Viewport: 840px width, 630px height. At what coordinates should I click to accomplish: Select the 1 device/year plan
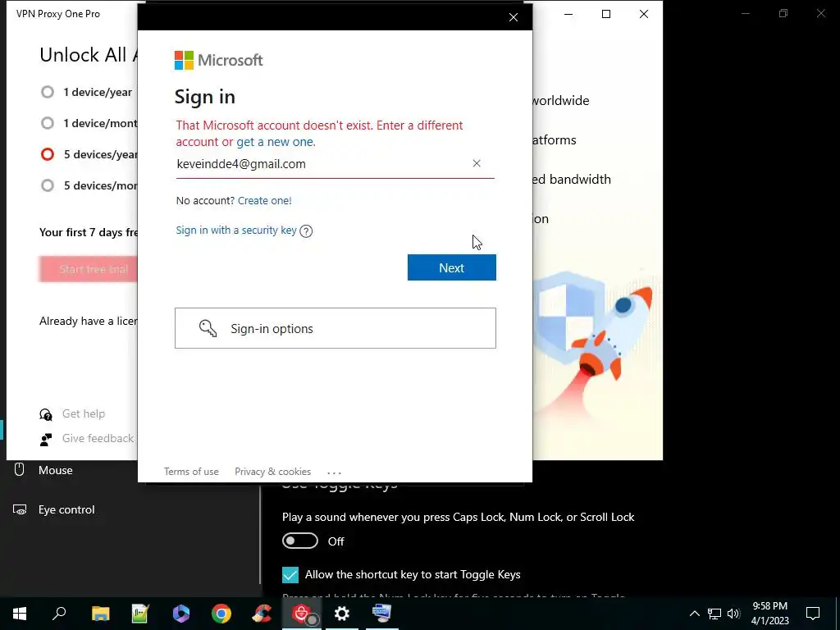tap(48, 92)
